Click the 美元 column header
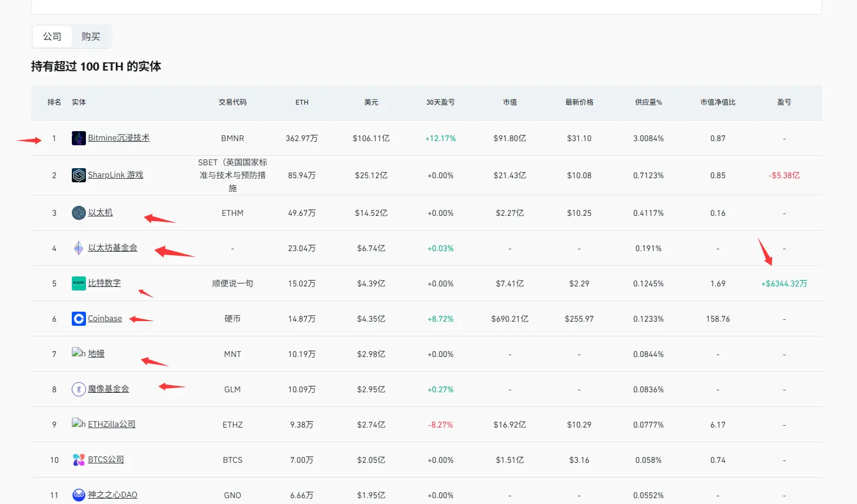The height and width of the screenshot is (504, 857). (x=371, y=102)
